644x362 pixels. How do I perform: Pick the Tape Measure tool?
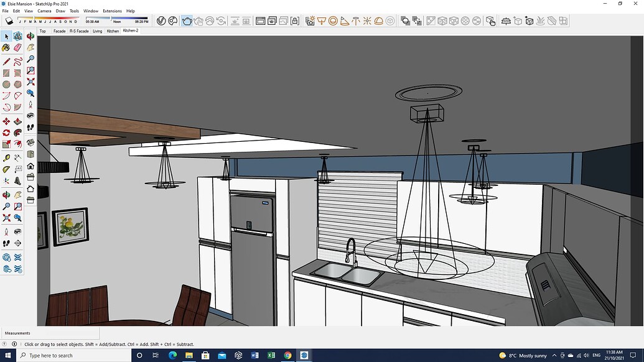tap(6, 158)
